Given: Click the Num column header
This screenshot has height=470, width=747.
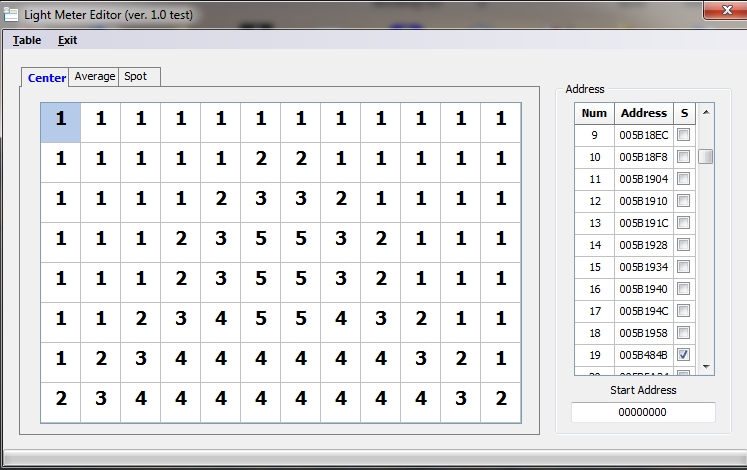Looking at the screenshot, I should 594,113.
